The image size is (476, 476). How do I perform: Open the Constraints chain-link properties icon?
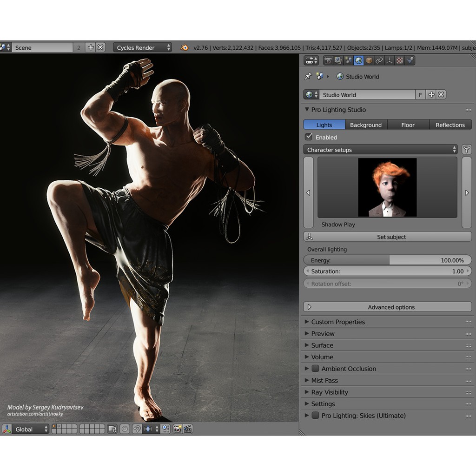379,60
